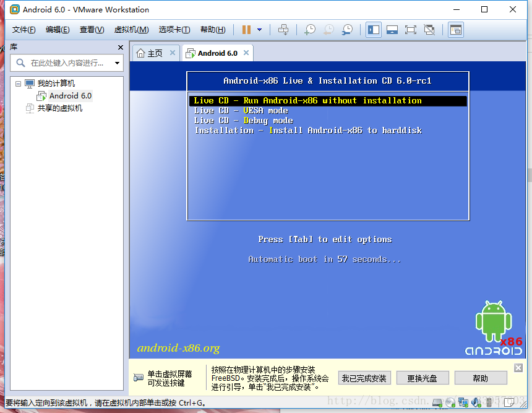Close the 库 library panel
The width and height of the screenshot is (532, 413).
pyautogui.click(x=121, y=47)
